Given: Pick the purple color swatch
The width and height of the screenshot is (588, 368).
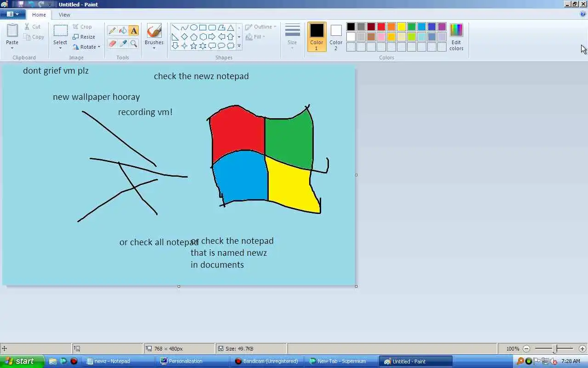Looking at the screenshot, I should (442, 27).
